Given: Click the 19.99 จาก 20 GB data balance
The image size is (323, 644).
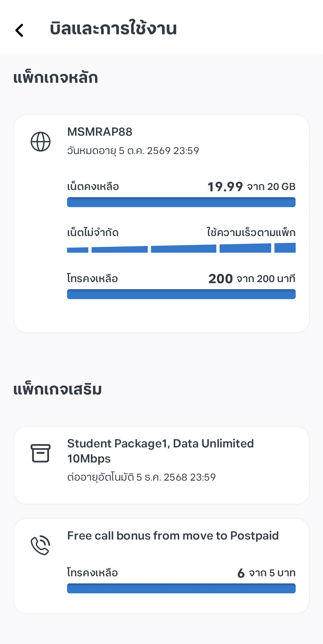Looking at the screenshot, I should (251, 187).
